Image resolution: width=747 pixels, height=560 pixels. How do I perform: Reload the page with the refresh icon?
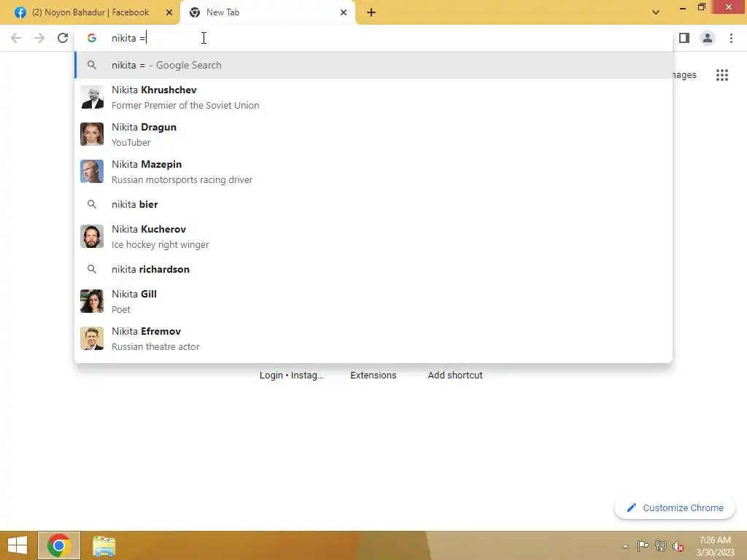(x=63, y=38)
